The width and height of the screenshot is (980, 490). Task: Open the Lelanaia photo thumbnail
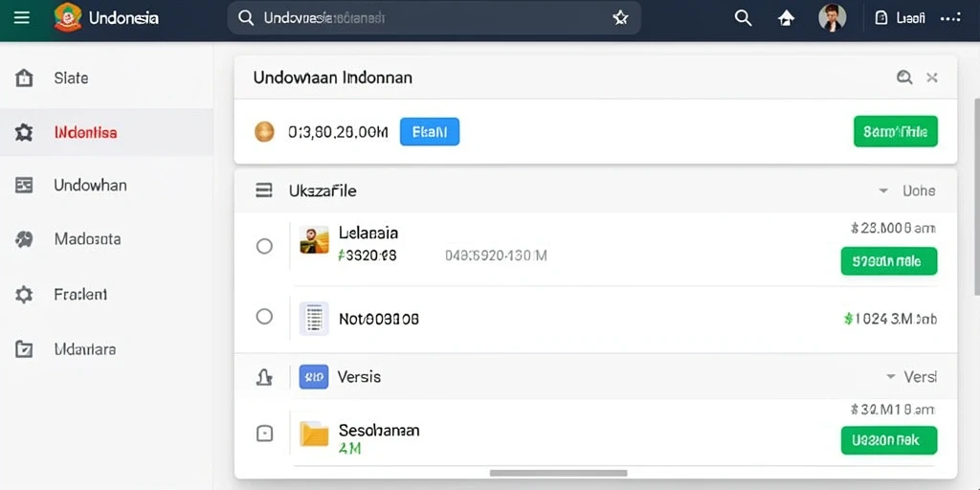pos(314,240)
